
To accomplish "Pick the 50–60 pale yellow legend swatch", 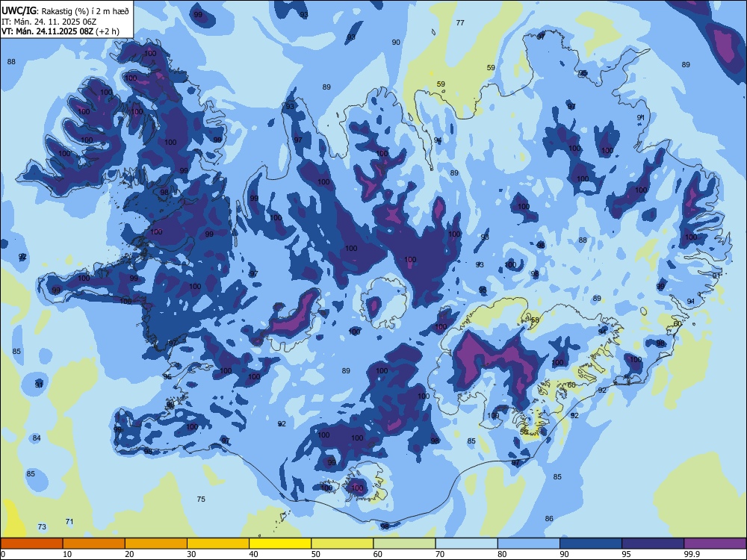I will [342, 544].
